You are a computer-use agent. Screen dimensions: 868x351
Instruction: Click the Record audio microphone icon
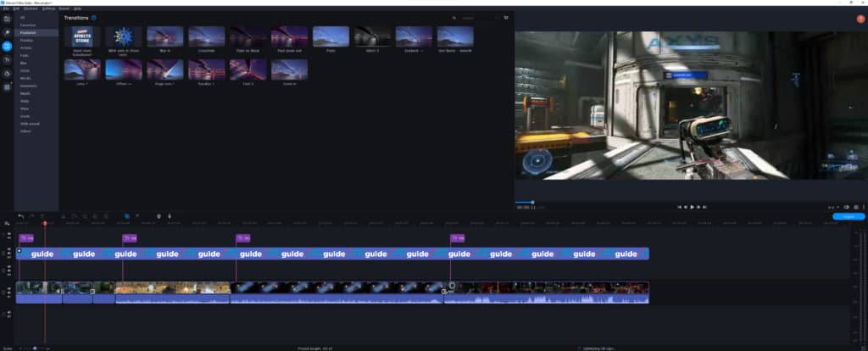169,216
